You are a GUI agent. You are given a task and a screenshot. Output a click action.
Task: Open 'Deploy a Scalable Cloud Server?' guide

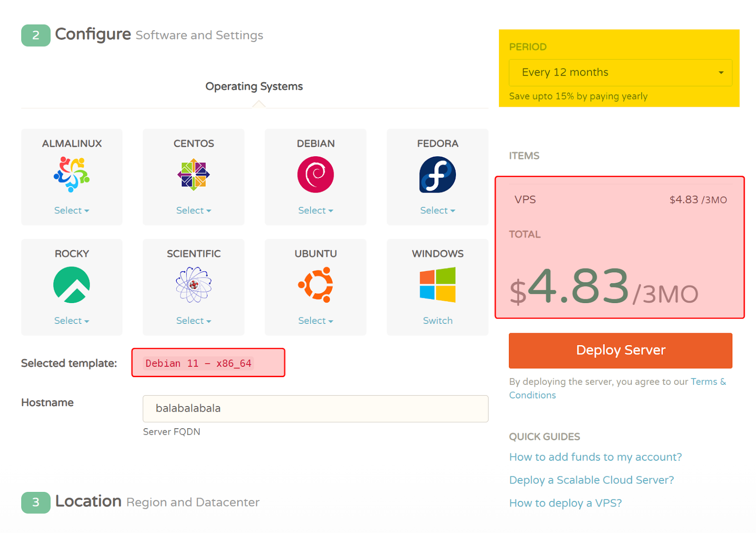coord(591,480)
